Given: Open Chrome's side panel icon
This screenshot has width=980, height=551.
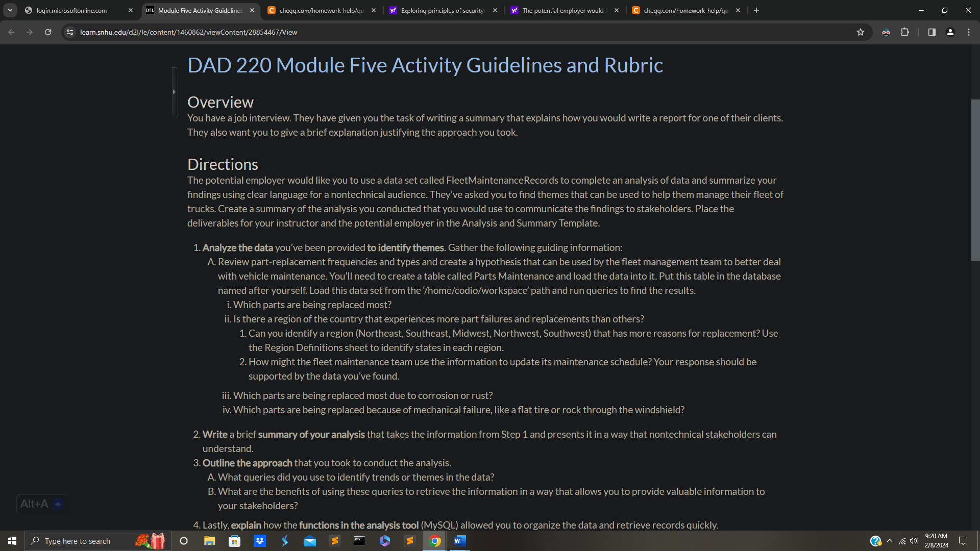Looking at the screenshot, I should tap(931, 32).
